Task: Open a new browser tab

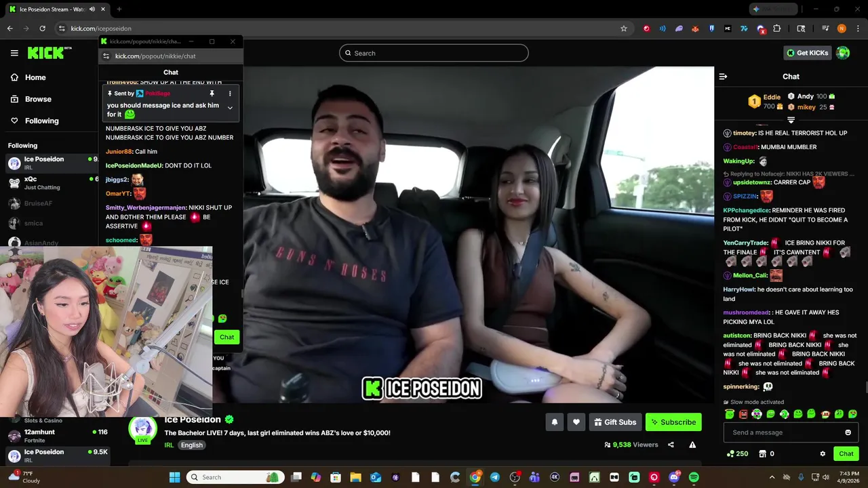Action: [x=119, y=9]
